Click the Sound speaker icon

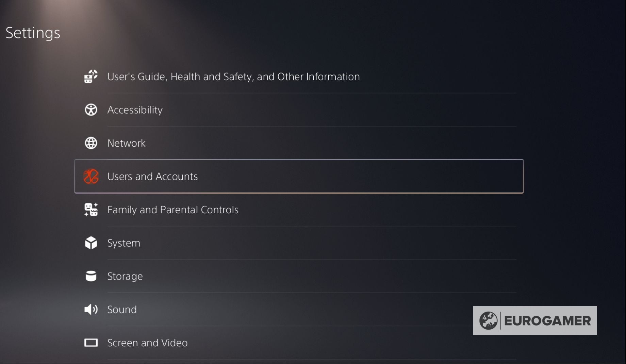coord(90,310)
